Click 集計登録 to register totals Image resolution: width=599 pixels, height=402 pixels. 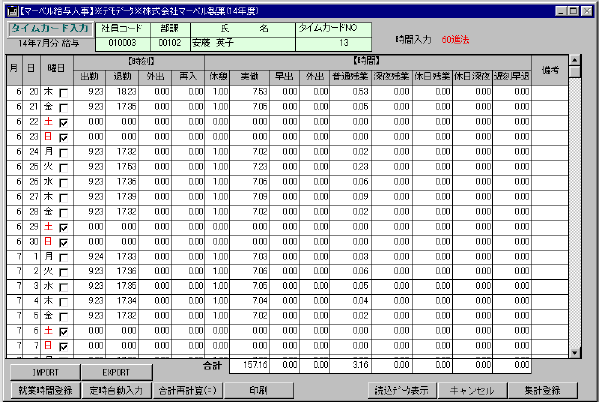click(543, 390)
